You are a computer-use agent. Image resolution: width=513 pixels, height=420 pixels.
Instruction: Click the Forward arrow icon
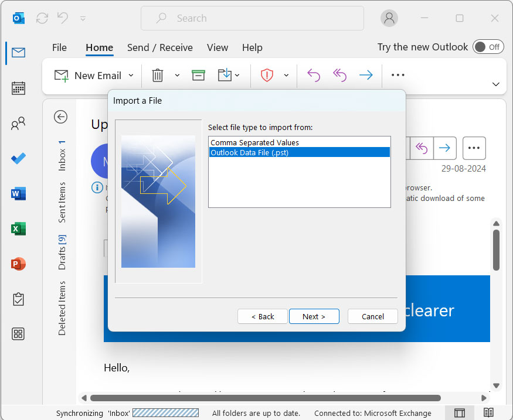point(365,75)
